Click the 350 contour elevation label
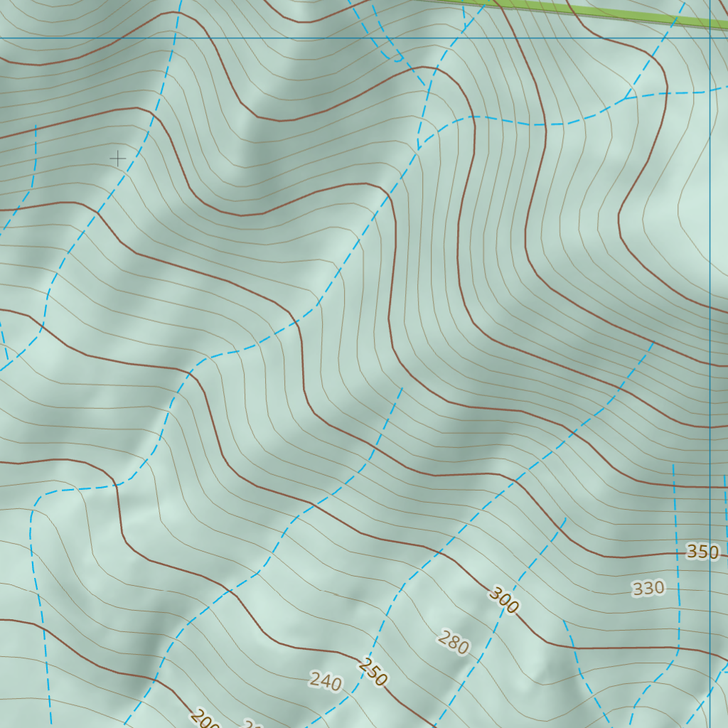The image size is (728, 728). tap(702, 551)
